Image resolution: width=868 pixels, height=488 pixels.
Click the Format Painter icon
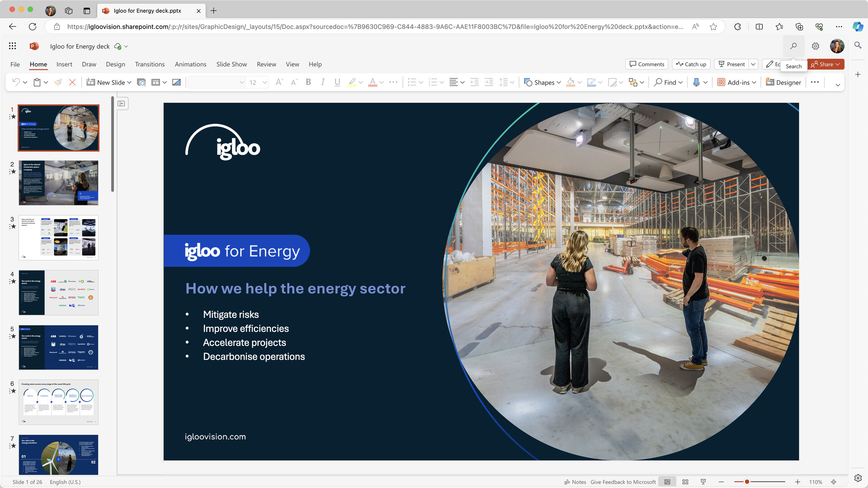[x=58, y=82]
